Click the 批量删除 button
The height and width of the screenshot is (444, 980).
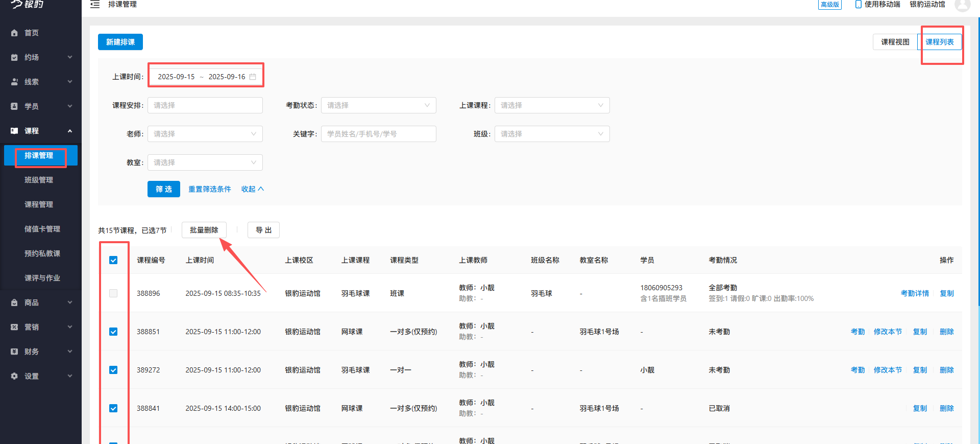(204, 230)
